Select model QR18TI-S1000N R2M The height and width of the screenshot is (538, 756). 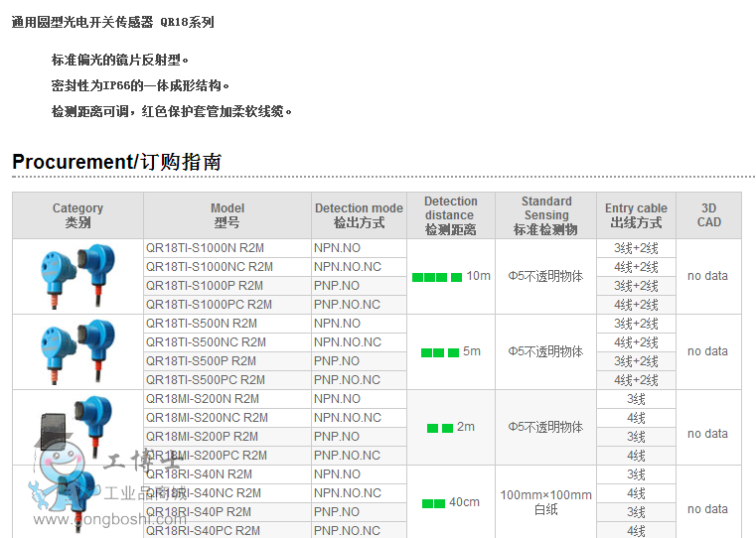(205, 248)
